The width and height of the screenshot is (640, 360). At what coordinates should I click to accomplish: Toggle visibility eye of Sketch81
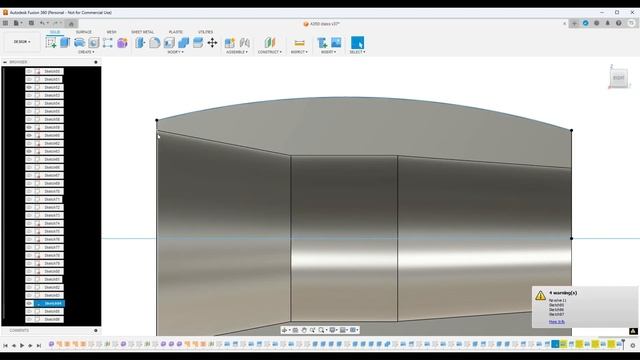point(29,279)
